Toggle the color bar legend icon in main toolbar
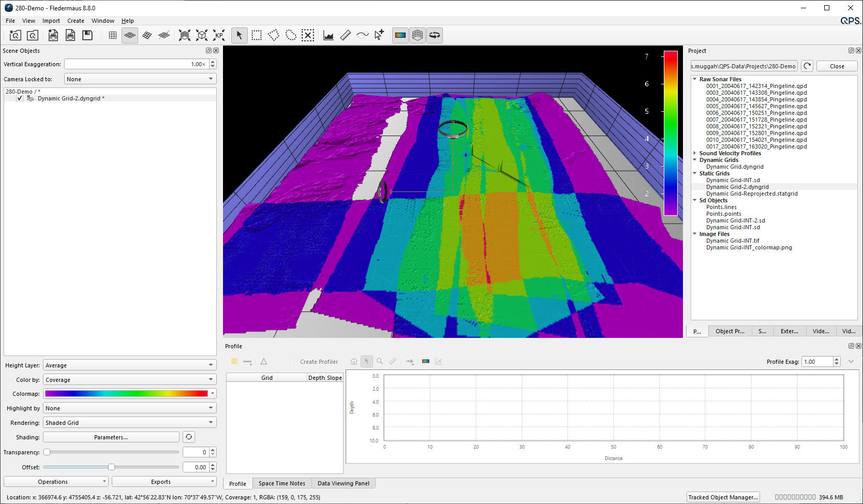The width and height of the screenshot is (863, 504). pyautogui.click(x=400, y=35)
